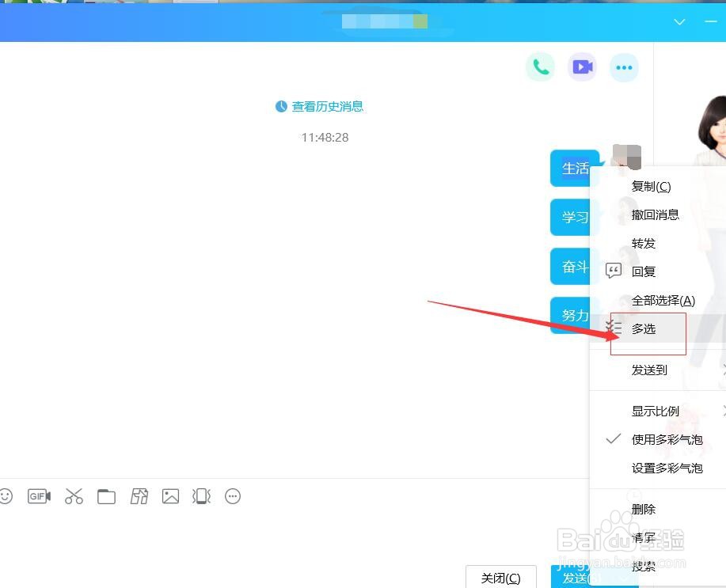
Task: Send a file with the folder icon
Action: pyautogui.click(x=106, y=496)
